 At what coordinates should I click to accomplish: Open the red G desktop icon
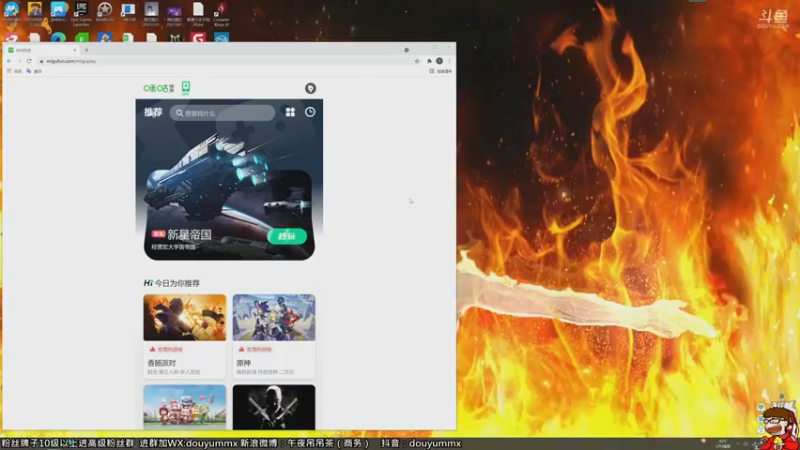(x=198, y=37)
